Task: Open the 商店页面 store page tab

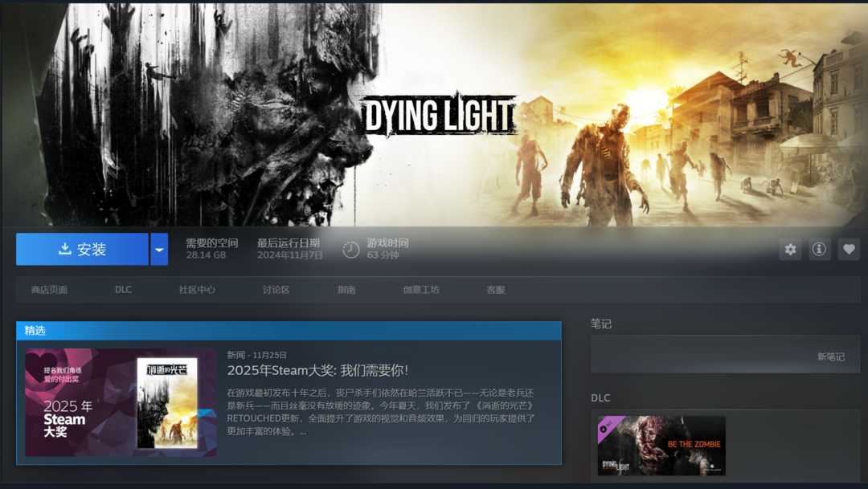Action: (49, 290)
